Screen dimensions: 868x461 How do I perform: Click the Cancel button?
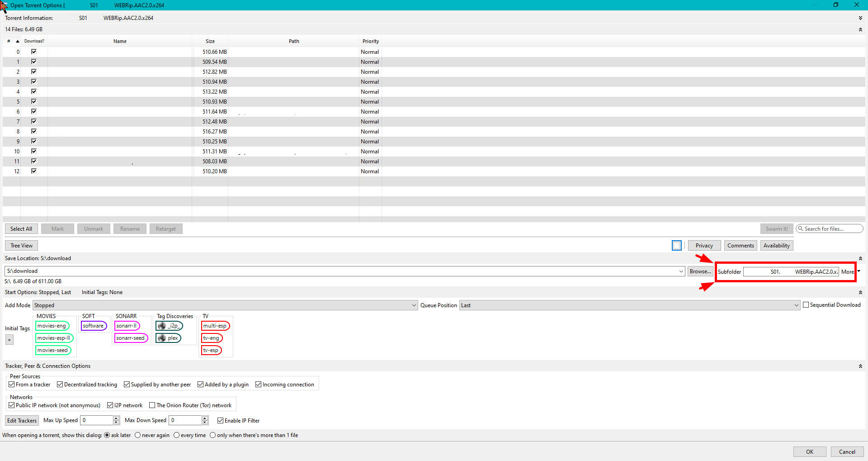coord(847,451)
